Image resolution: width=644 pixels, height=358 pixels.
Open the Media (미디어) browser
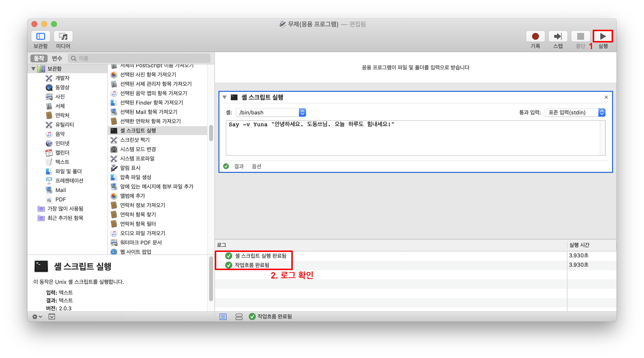(63, 37)
